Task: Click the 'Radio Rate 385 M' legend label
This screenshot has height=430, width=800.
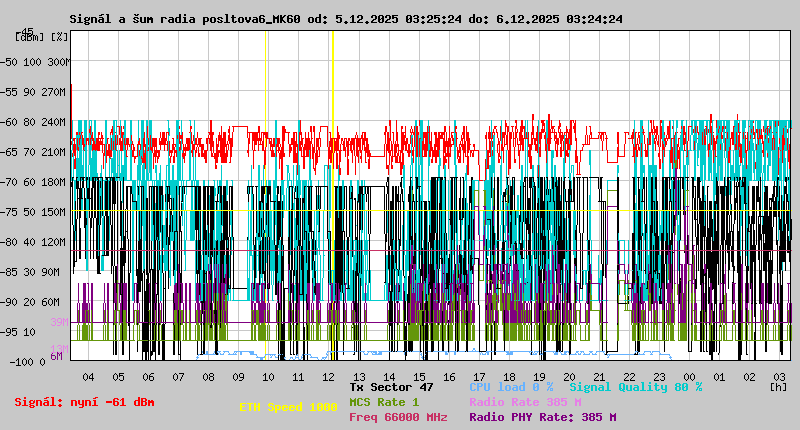Action: tap(525, 402)
